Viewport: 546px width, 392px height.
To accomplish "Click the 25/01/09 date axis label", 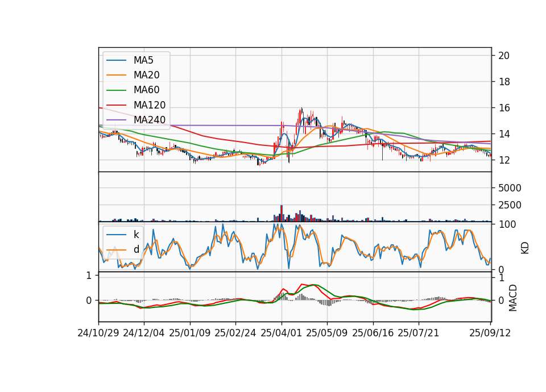I will tap(190, 333).
